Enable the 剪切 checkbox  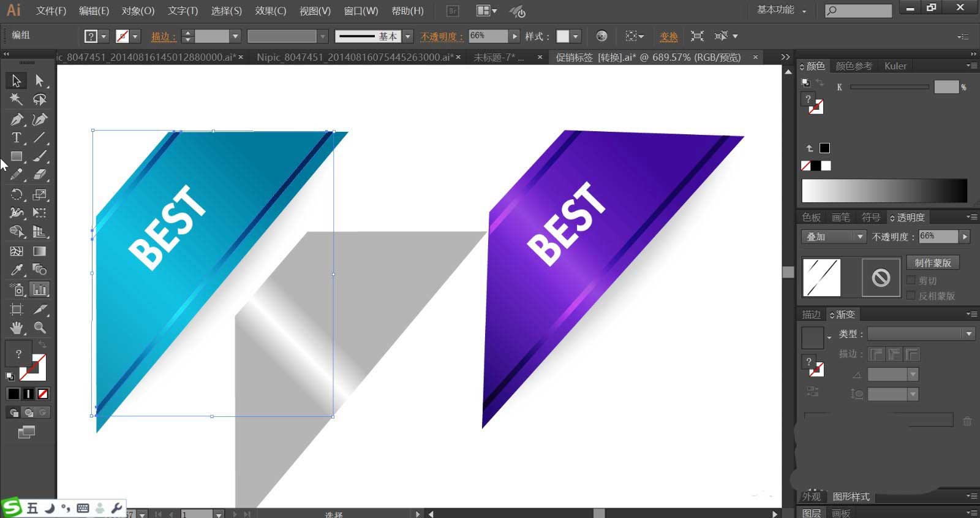[911, 281]
